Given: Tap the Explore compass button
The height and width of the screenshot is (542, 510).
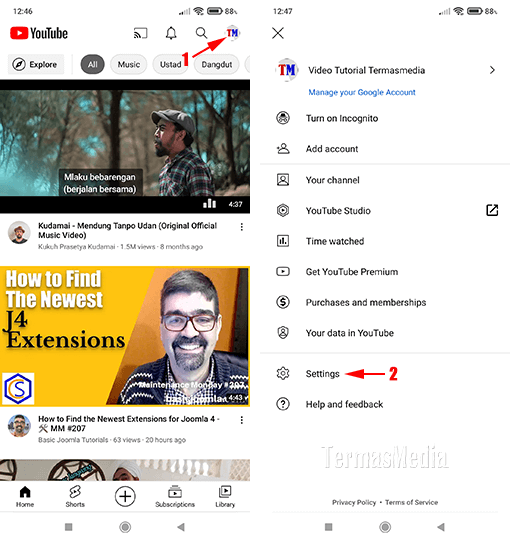Looking at the screenshot, I should pyautogui.click(x=36, y=64).
